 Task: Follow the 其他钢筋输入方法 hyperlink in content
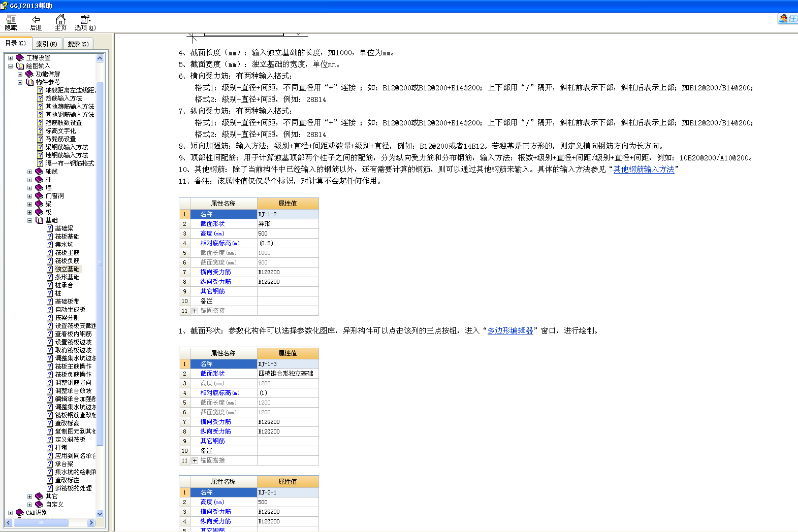[644, 170]
